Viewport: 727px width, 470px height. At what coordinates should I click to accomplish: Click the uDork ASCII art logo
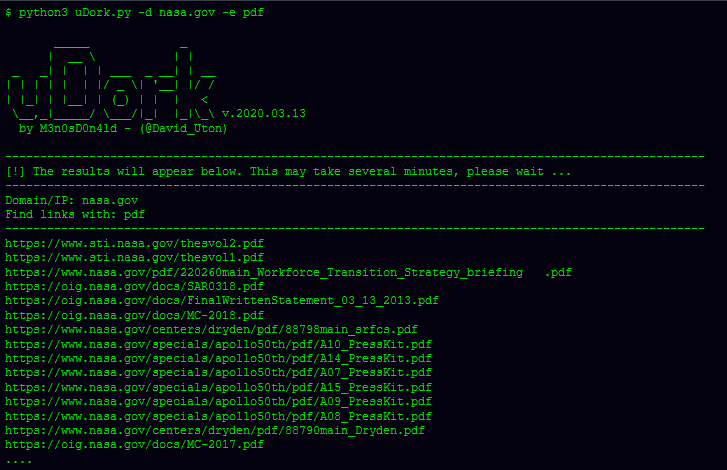[111, 82]
